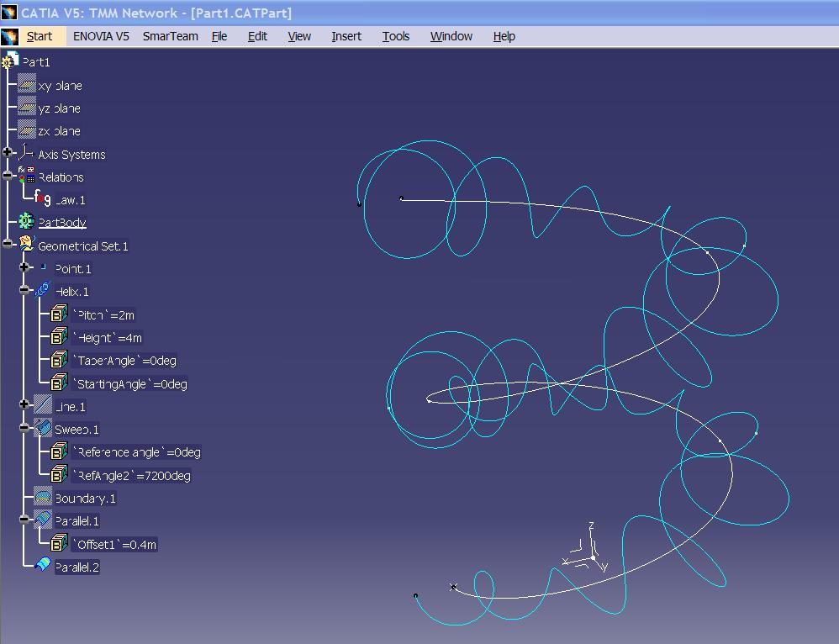Image resolution: width=839 pixels, height=644 pixels.
Task: Click the Axis Systems icon
Action: tap(26, 153)
